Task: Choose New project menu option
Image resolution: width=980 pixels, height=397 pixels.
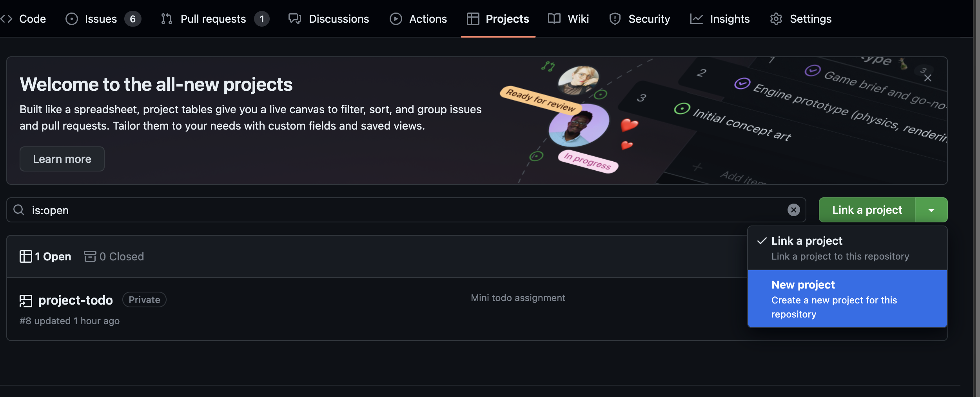Action: [848, 299]
